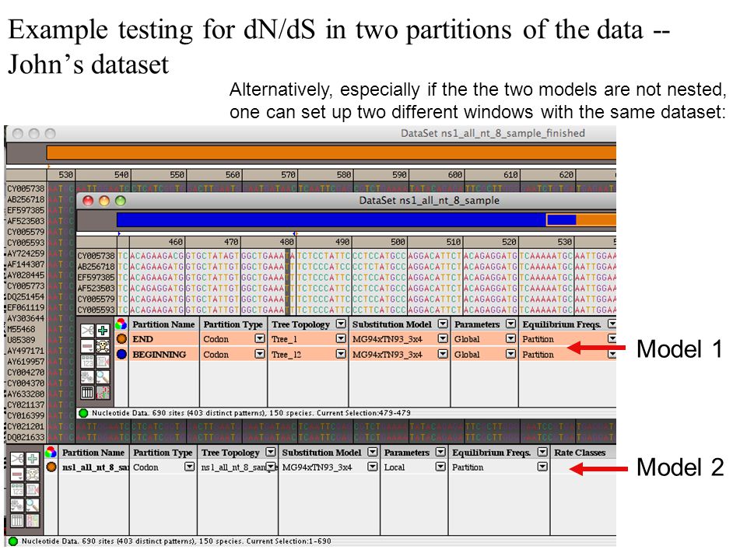
Task: Select the END partition name
Action: click(x=143, y=339)
